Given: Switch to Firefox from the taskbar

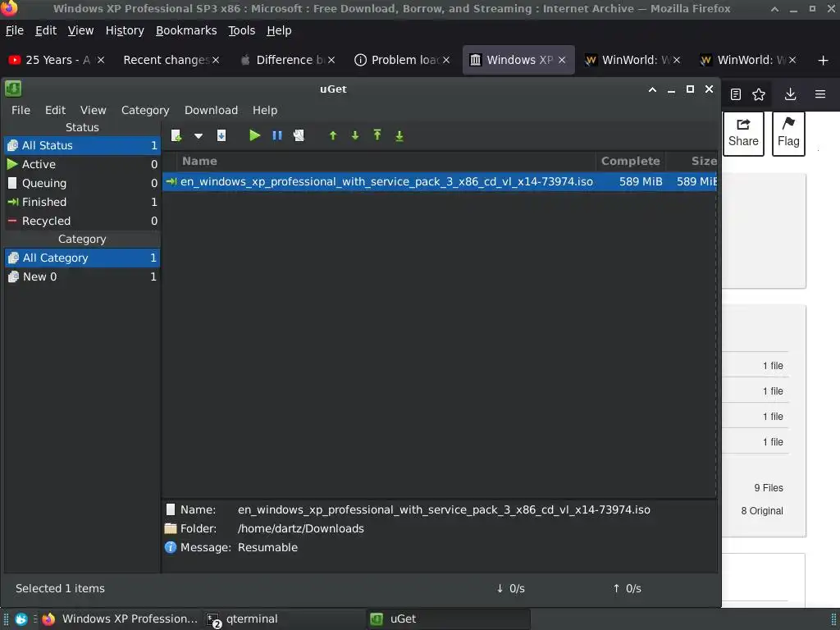Looking at the screenshot, I should (121, 619).
